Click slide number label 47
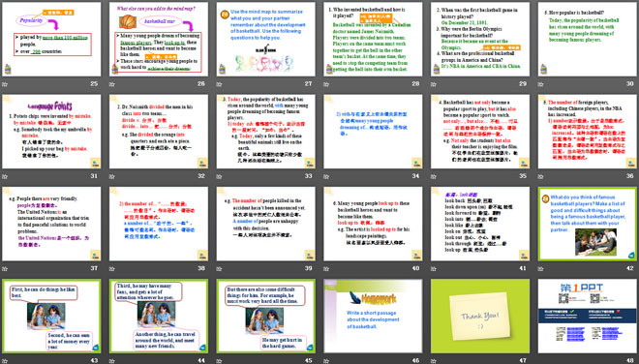Screen dimensions: 639x364 click(x=523, y=360)
